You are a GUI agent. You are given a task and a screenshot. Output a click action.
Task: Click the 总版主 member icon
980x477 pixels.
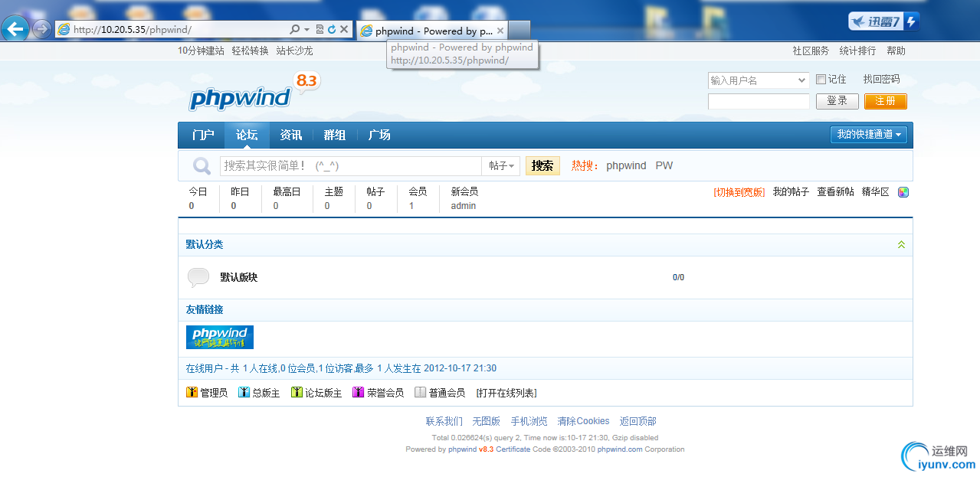coord(244,393)
